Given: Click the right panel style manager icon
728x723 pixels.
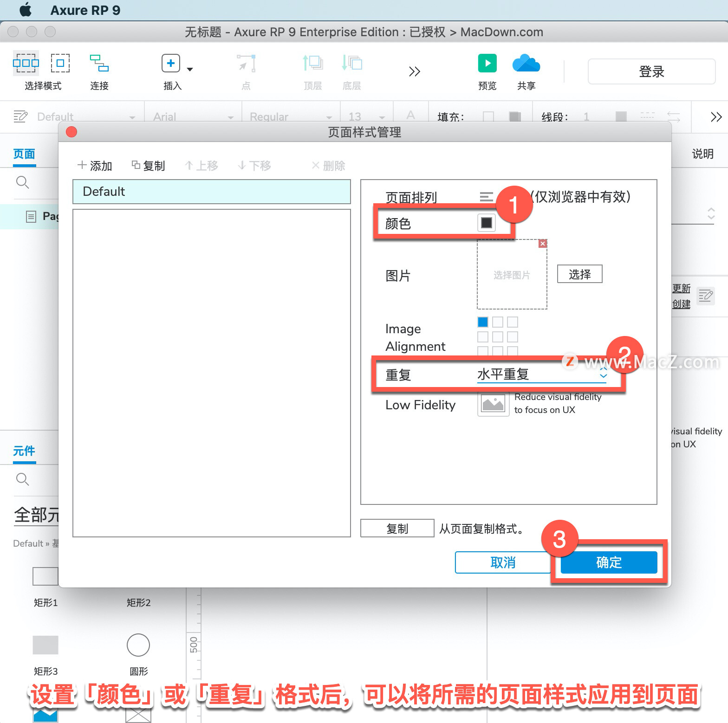Looking at the screenshot, I should [x=706, y=296].
